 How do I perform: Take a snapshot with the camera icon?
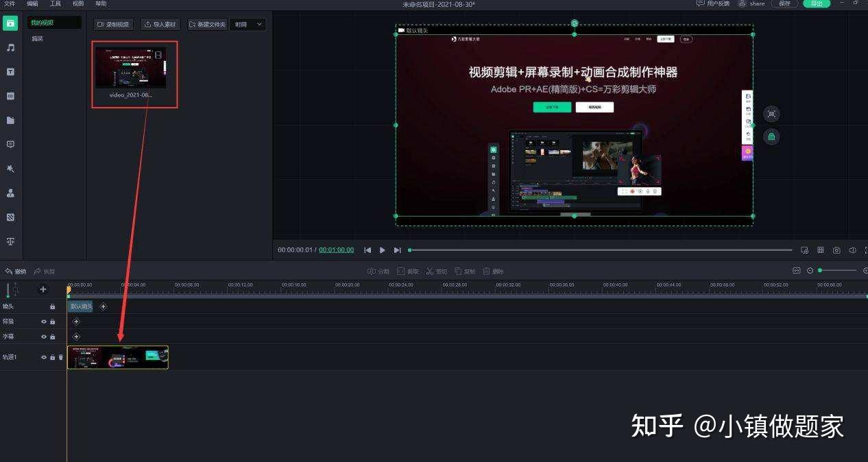tap(836, 250)
